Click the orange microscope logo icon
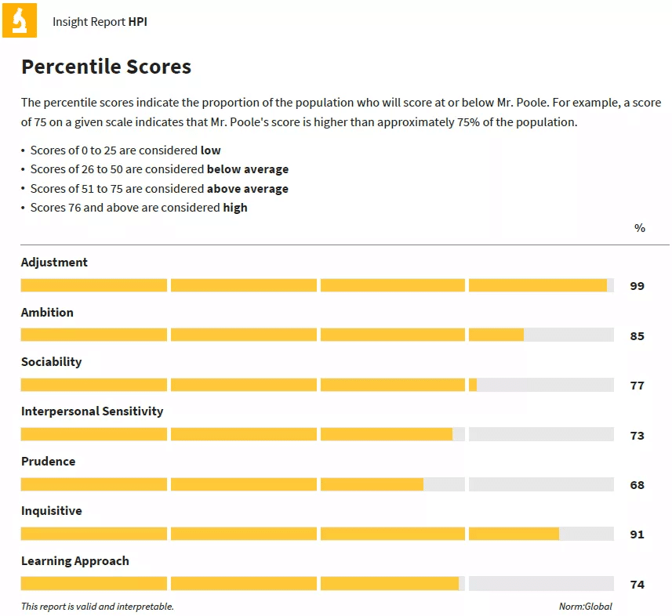Image resolution: width=672 pixels, height=616 pixels. 20,20
